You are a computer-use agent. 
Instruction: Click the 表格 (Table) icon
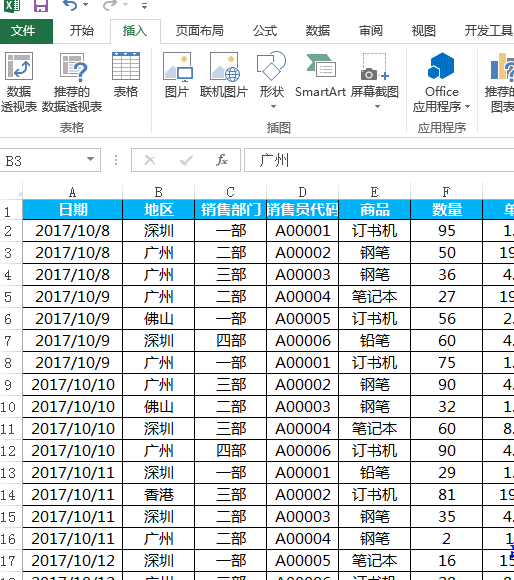click(x=126, y=76)
